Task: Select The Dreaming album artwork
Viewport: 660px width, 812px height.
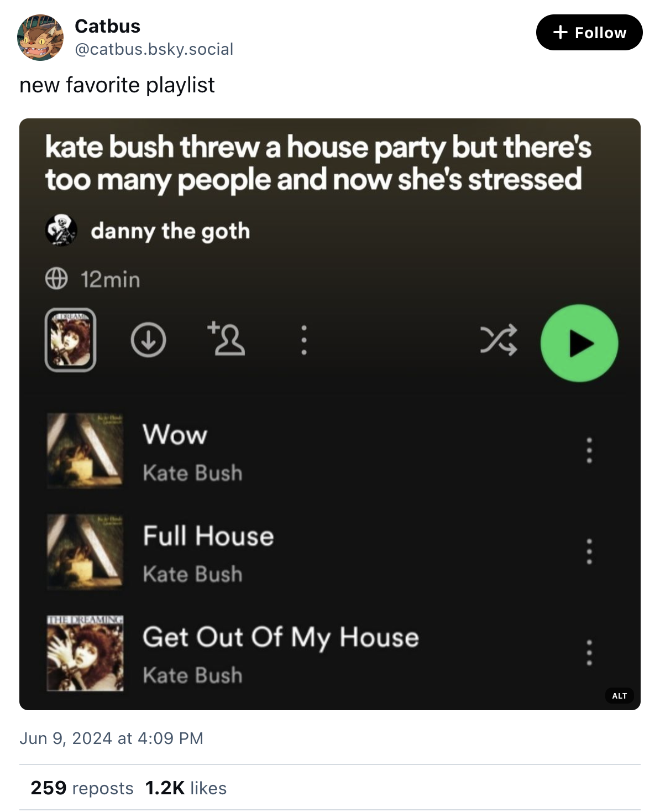Action: click(85, 653)
